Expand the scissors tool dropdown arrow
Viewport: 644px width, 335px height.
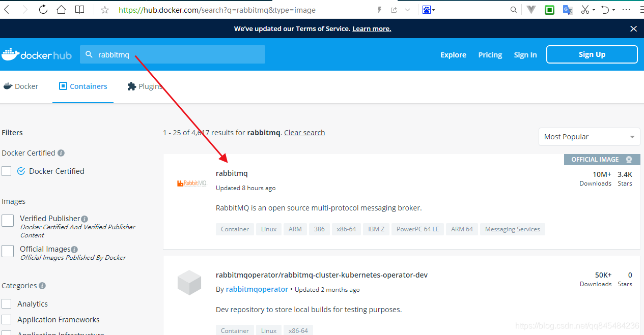(x=594, y=10)
